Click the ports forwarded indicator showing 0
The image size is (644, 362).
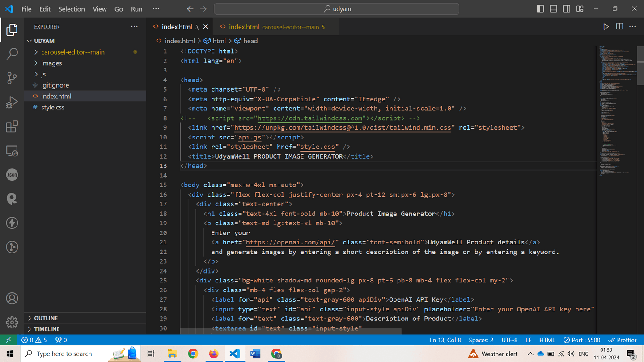[61, 340]
